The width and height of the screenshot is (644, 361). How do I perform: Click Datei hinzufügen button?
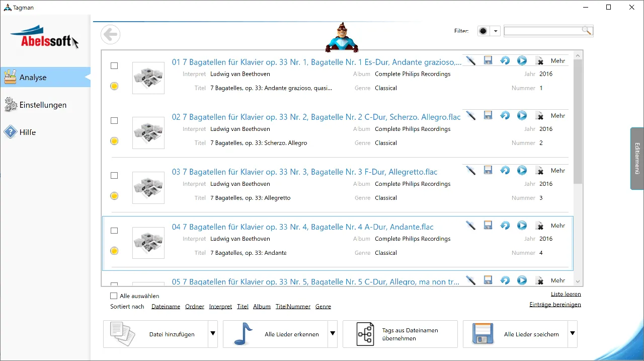(x=155, y=334)
